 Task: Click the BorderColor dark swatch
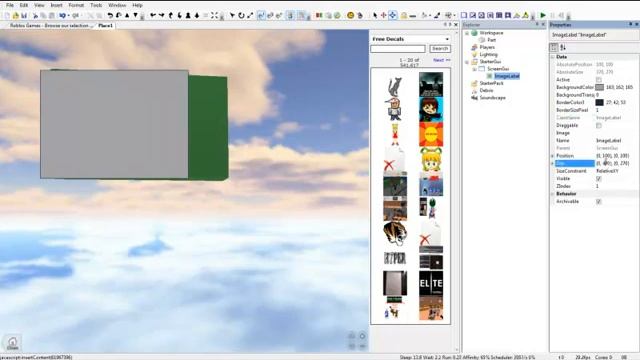click(x=599, y=102)
